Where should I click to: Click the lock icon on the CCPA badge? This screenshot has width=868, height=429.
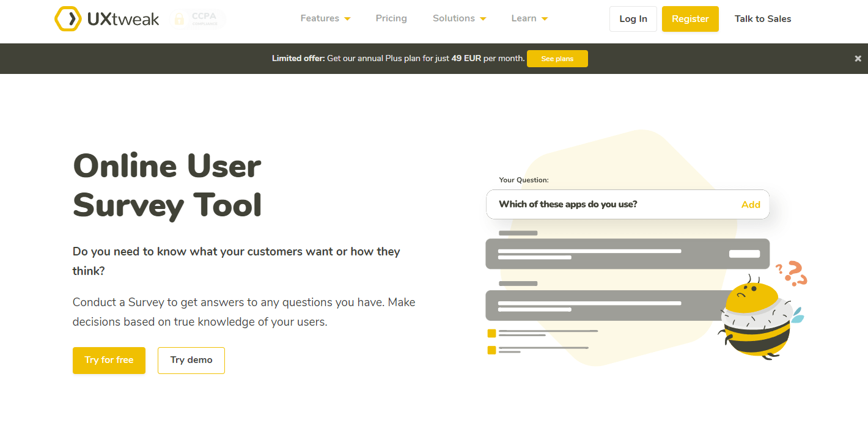[x=178, y=19]
